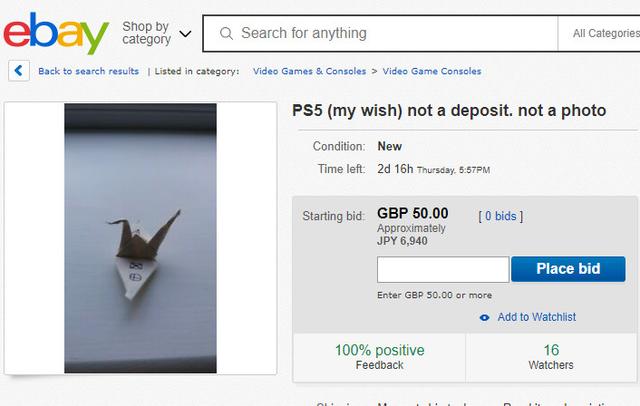
Task: Select Add to Watchlist link
Action: (x=537, y=317)
